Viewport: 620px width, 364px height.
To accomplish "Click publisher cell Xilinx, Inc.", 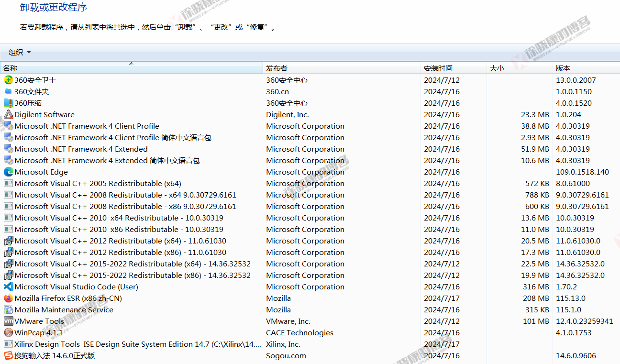I will [283, 344].
